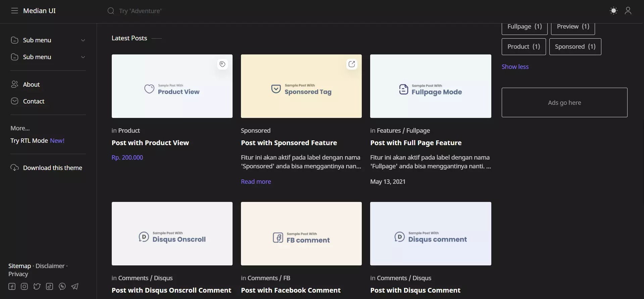Click Comments / FB category label
Image resolution: width=644 pixels, height=299 pixels.
[269, 278]
